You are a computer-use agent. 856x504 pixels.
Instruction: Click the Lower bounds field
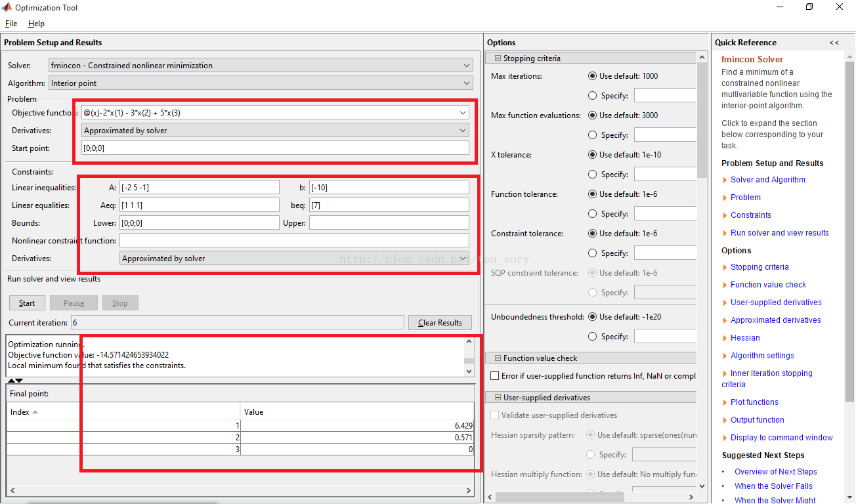tap(199, 223)
